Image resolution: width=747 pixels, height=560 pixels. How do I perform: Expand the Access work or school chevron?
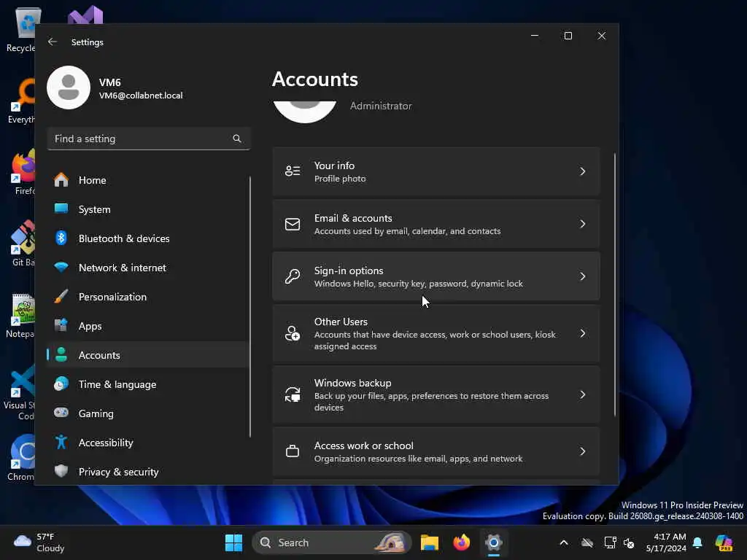(x=582, y=451)
